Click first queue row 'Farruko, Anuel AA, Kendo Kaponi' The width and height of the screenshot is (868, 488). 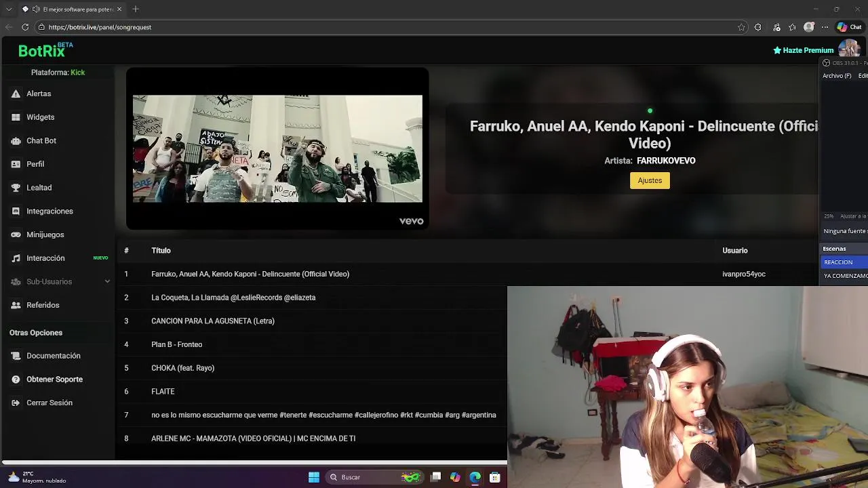coord(250,274)
